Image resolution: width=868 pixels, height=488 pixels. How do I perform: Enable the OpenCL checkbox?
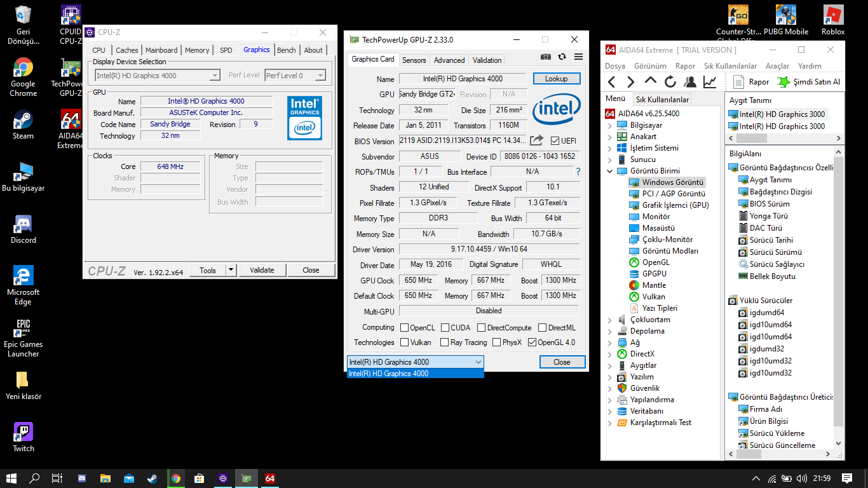(404, 328)
